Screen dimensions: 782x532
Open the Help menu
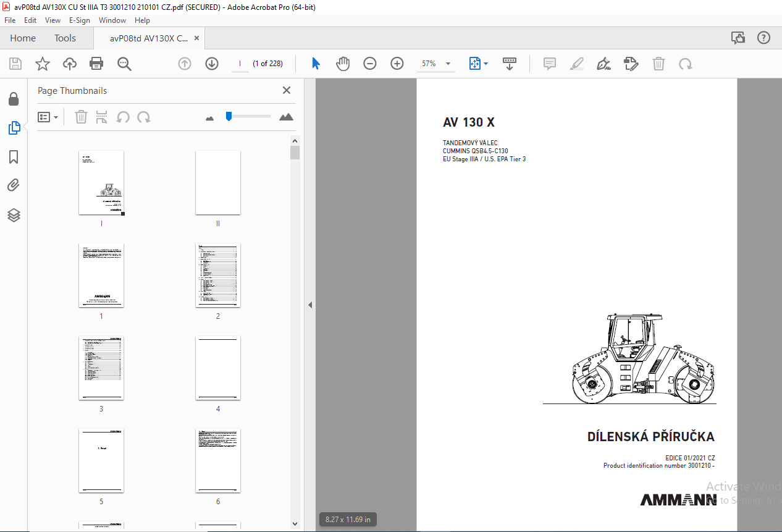(143, 20)
